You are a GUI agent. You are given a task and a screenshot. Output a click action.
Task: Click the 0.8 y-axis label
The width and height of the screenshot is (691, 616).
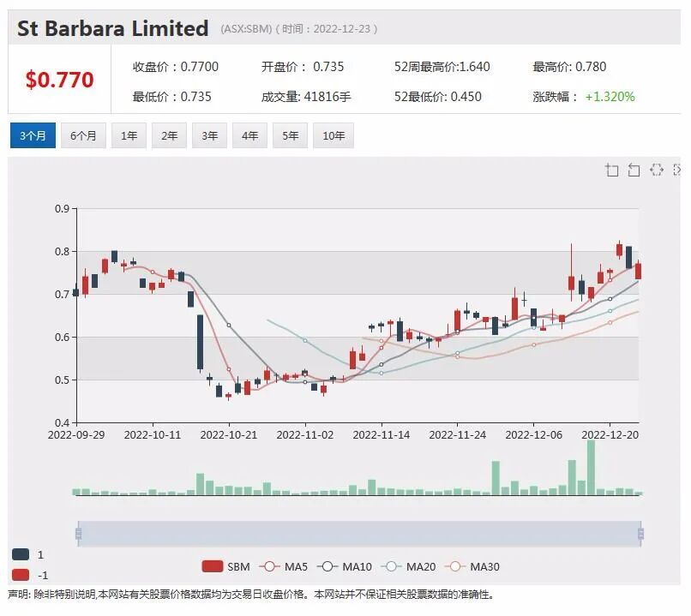point(62,251)
